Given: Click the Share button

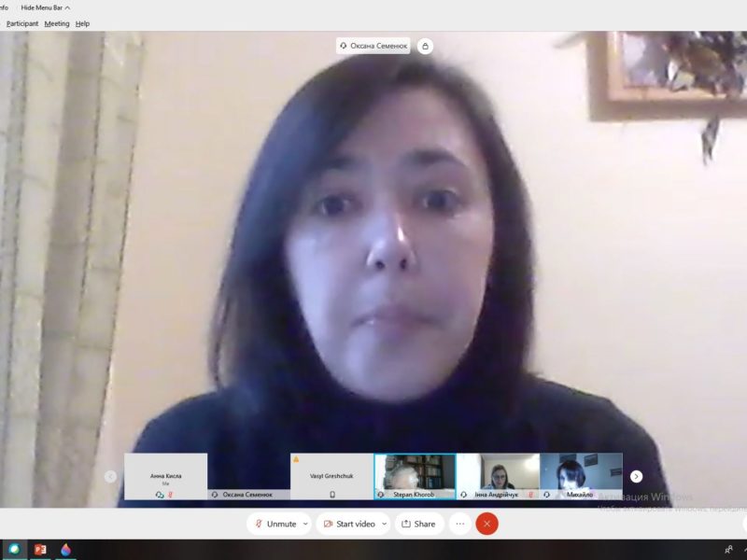Looking at the screenshot, I should pos(418,524).
